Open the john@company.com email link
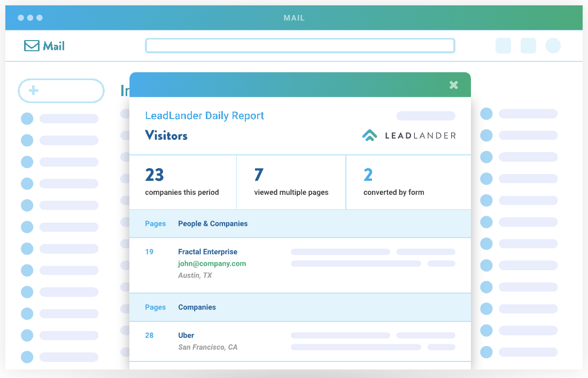Image resolution: width=588 pixels, height=378 pixels. (x=212, y=263)
